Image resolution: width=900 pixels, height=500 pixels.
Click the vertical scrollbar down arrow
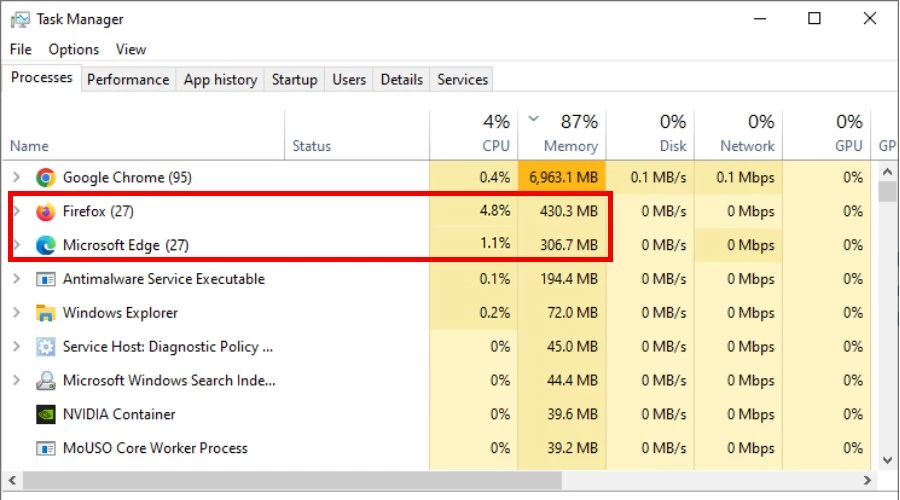coord(887,459)
